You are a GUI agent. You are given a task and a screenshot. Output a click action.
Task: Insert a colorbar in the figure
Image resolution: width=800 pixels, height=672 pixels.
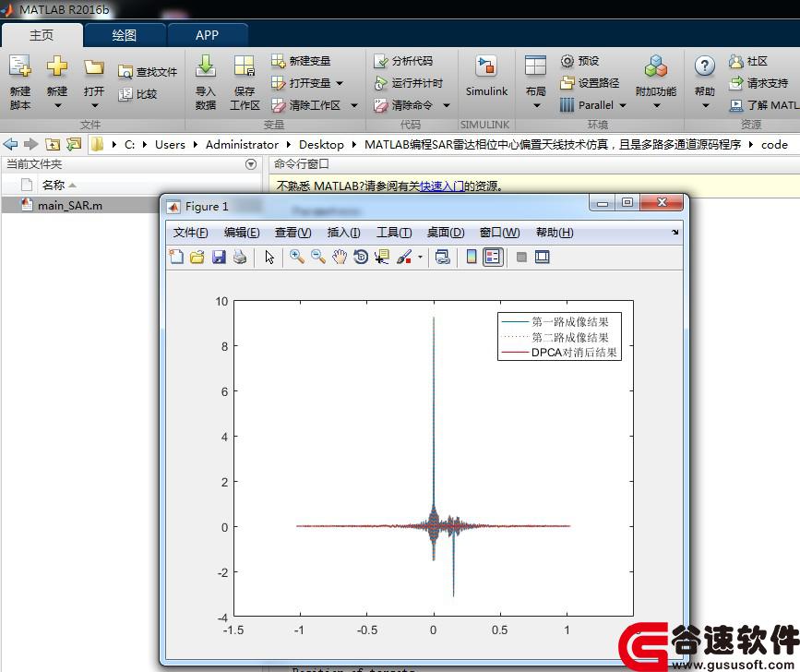[472, 257]
